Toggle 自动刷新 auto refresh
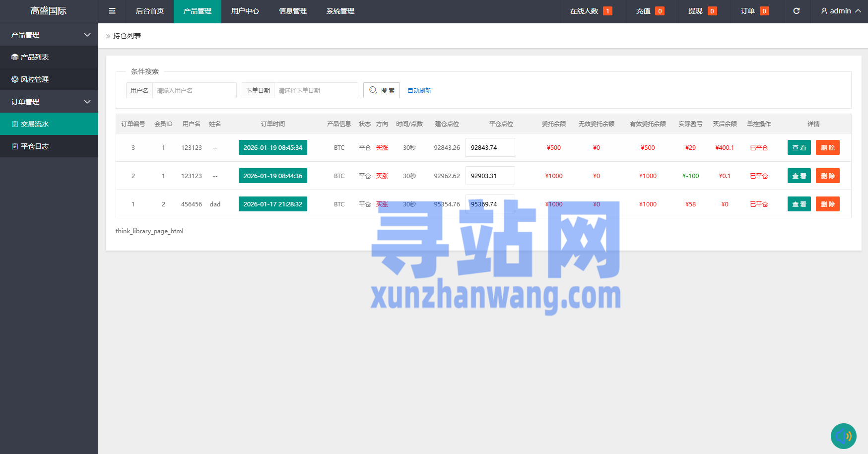This screenshot has width=868, height=454. [x=419, y=90]
